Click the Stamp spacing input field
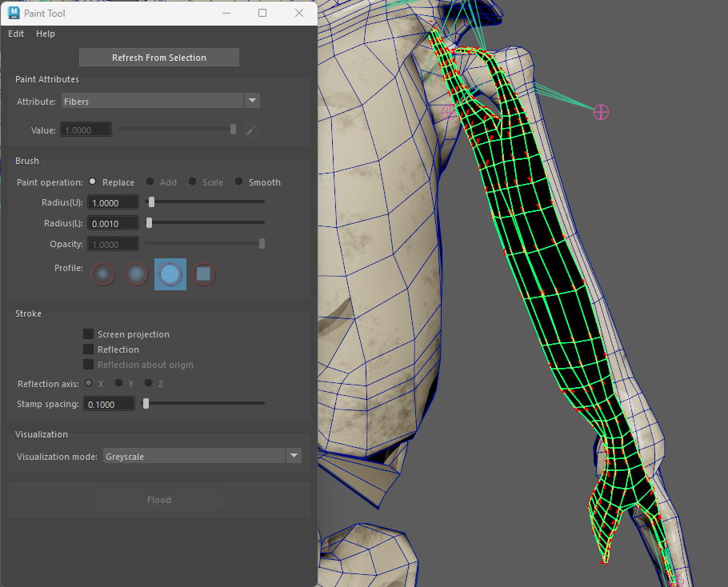 (112, 405)
